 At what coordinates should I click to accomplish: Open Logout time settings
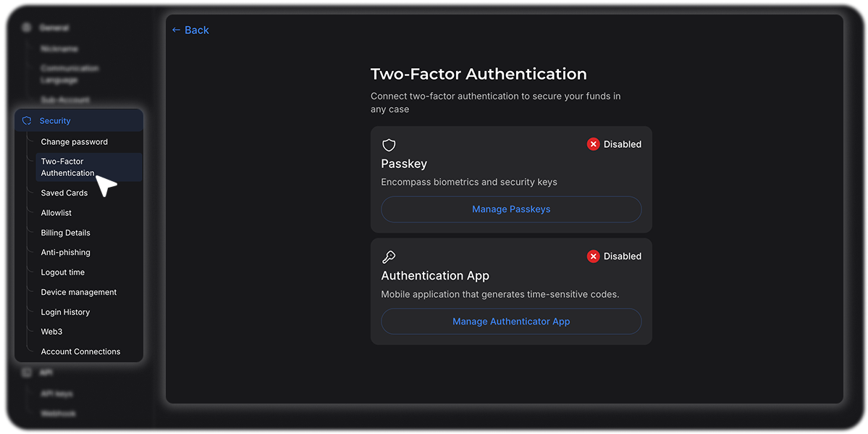pos(62,272)
